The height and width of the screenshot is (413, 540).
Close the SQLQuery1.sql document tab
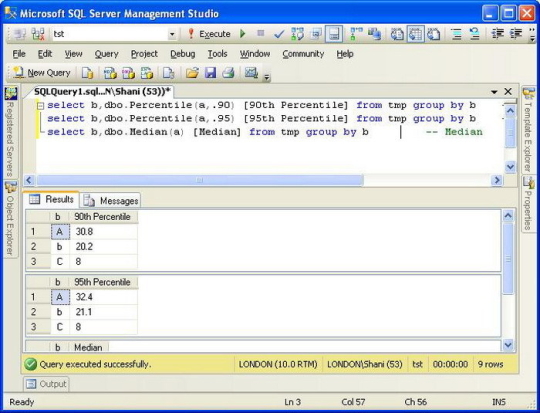click(x=508, y=91)
